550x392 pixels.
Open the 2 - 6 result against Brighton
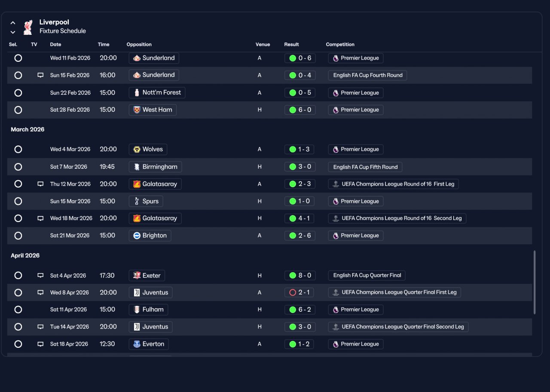300,235
